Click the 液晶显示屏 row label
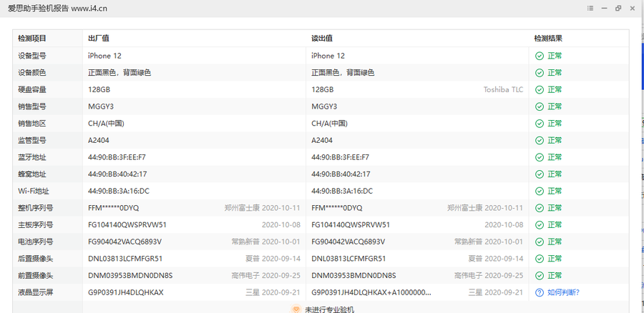The image size is (644, 313). coord(35,292)
